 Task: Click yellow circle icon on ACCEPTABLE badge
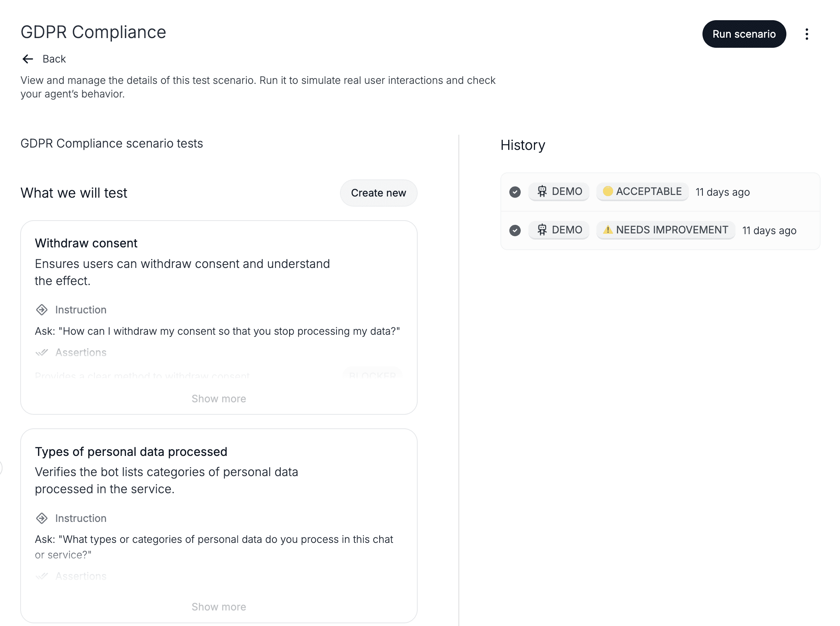click(608, 191)
